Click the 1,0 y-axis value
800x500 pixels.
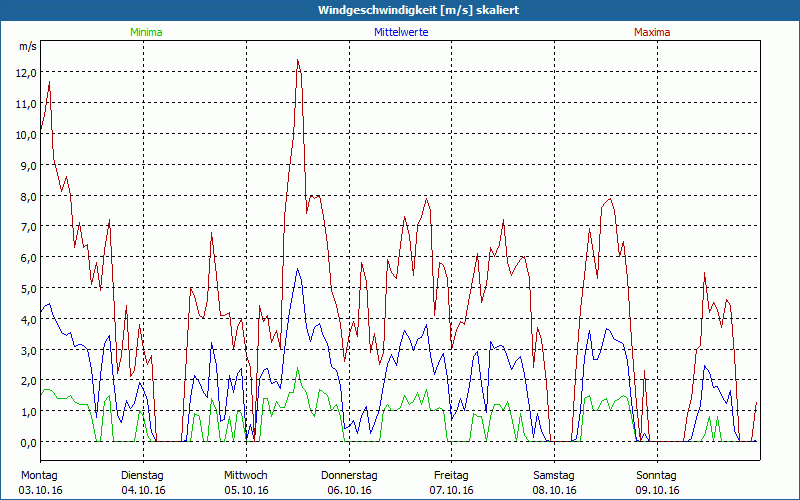(29, 412)
